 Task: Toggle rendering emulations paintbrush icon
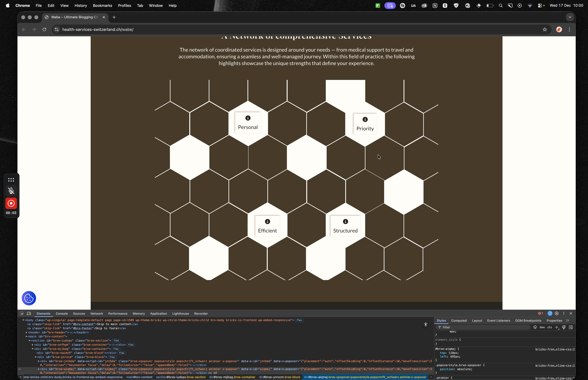click(x=564, y=327)
